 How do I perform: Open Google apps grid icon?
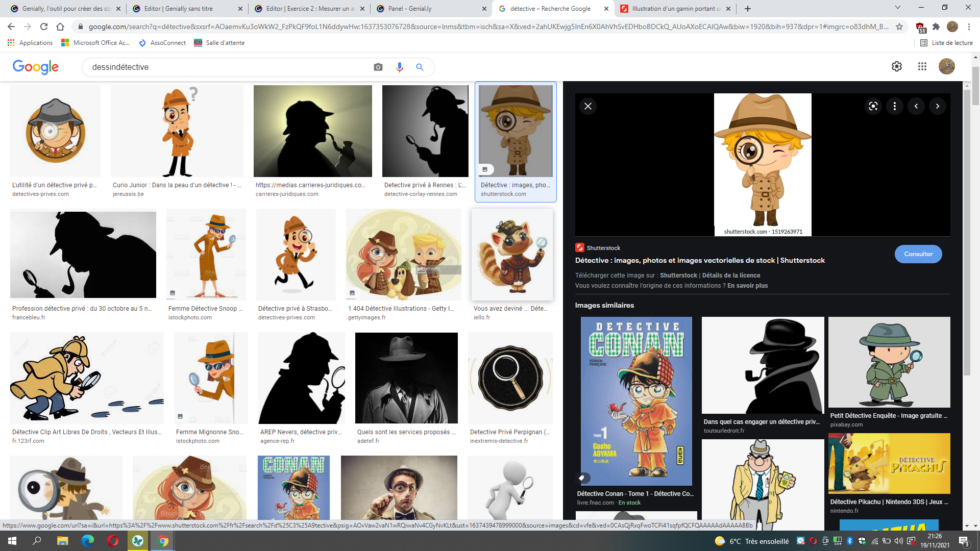pos(922,66)
